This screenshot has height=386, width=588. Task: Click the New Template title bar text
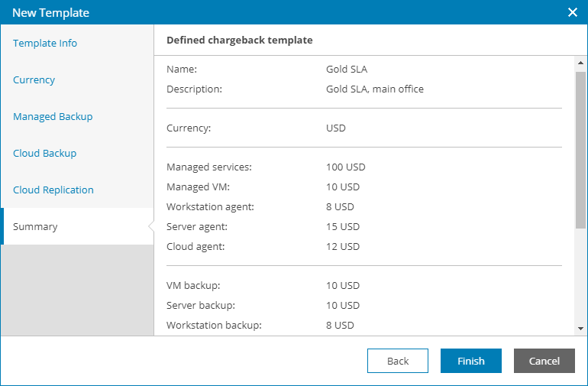[50, 13]
